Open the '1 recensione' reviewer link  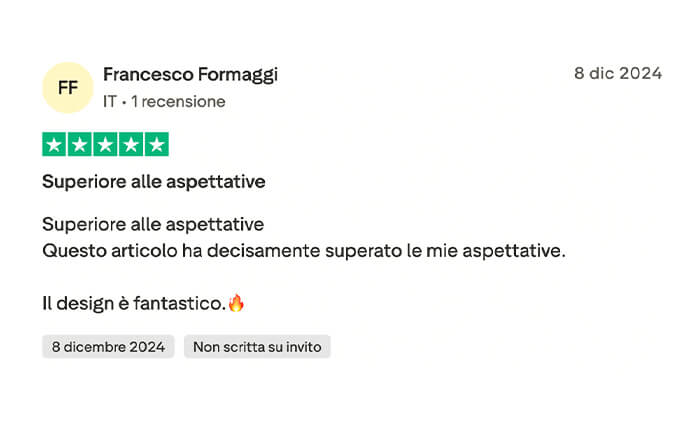tap(178, 101)
